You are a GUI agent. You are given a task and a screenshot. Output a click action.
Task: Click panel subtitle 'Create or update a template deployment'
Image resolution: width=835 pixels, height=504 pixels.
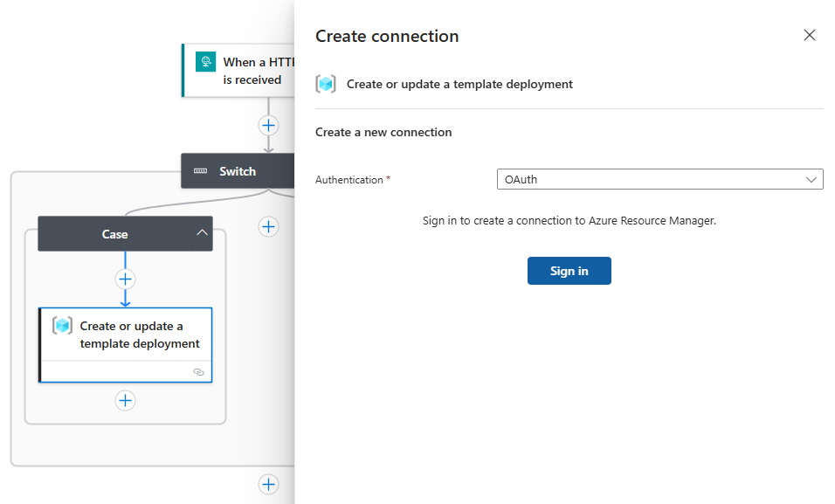click(459, 84)
